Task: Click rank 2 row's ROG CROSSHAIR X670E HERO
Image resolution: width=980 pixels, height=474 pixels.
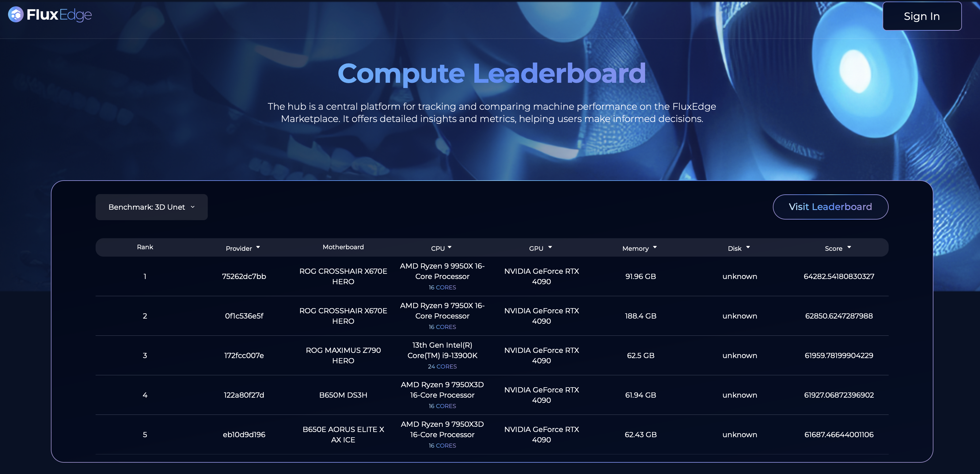Action: click(343, 316)
